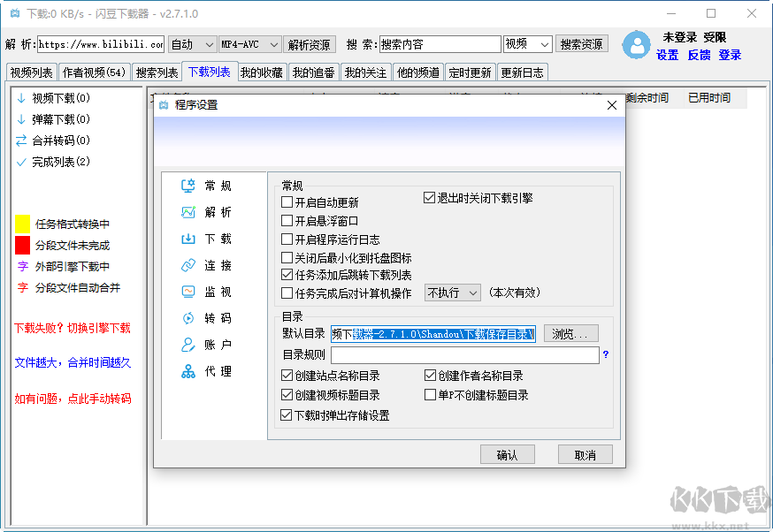This screenshot has height=532, width=773.
Task: Switch to 作者视频(54) tab
Action: [94, 72]
